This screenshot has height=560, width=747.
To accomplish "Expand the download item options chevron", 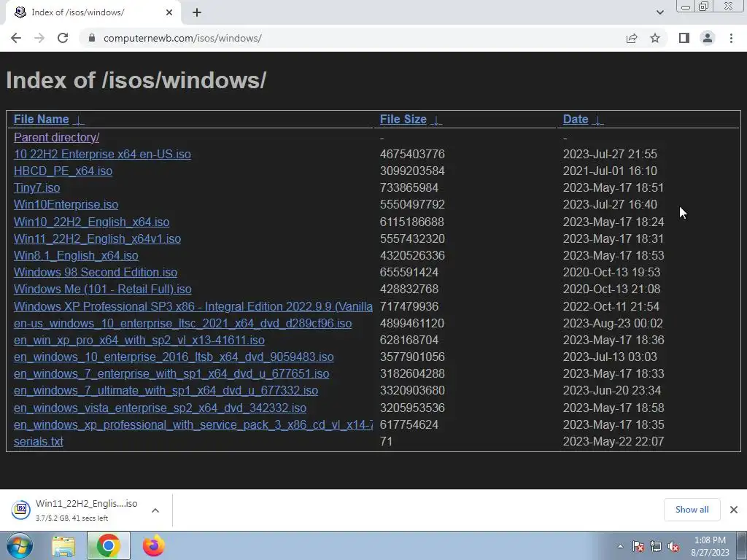I will 155,510.
